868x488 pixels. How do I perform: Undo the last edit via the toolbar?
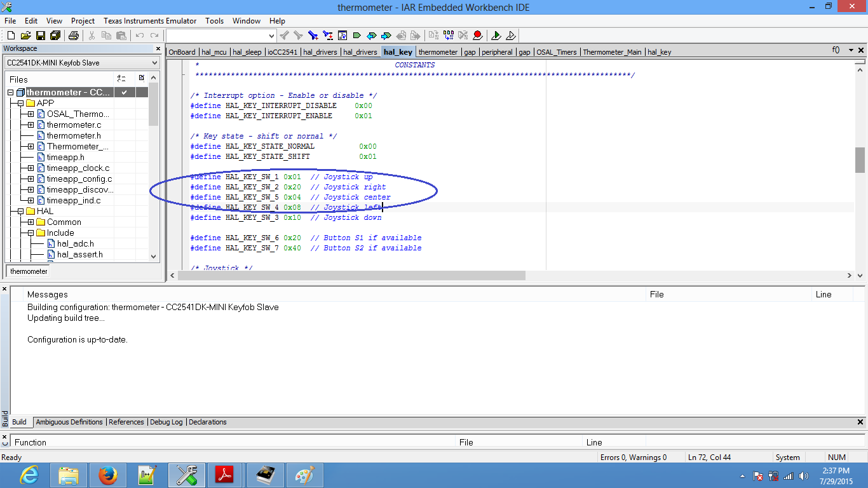(139, 36)
